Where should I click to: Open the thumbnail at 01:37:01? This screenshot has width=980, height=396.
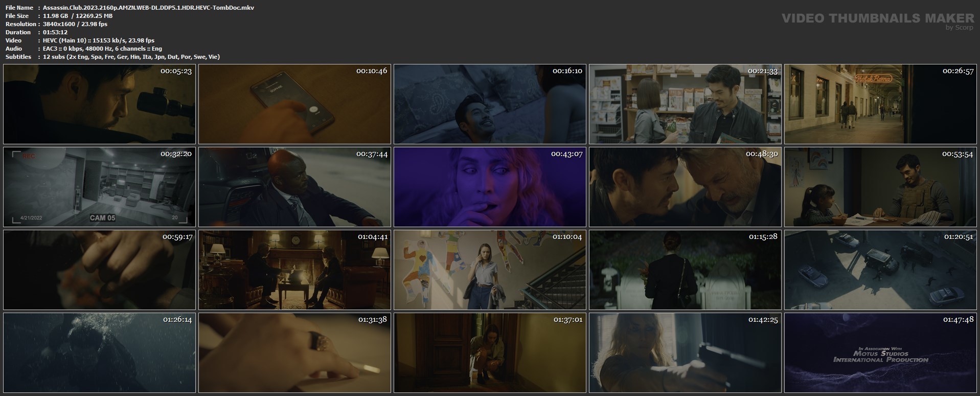(490, 353)
